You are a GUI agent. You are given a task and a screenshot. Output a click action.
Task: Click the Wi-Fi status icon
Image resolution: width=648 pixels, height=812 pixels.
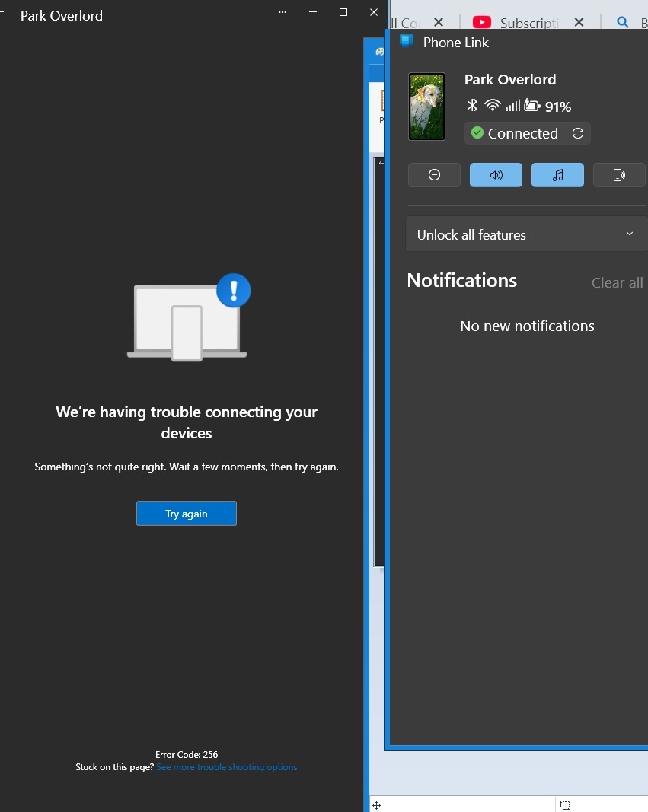click(x=493, y=106)
